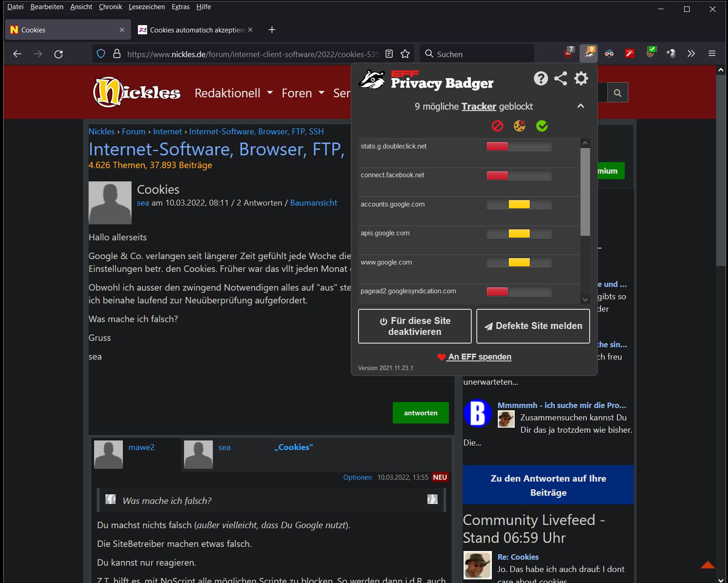Click 'Mmmmmh - ich suche mir die Pro...' link

(562, 405)
